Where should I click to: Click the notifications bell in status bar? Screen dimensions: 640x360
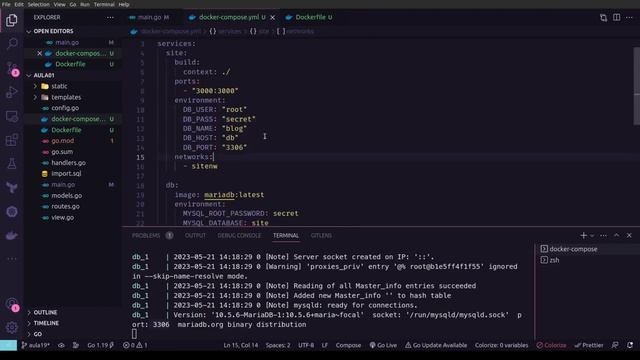(630, 345)
